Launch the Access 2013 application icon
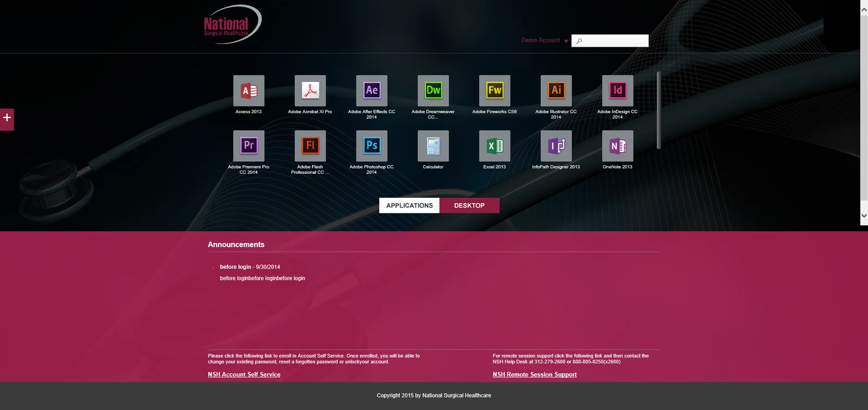This screenshot has width=868, height=410. tap(248, 91)
